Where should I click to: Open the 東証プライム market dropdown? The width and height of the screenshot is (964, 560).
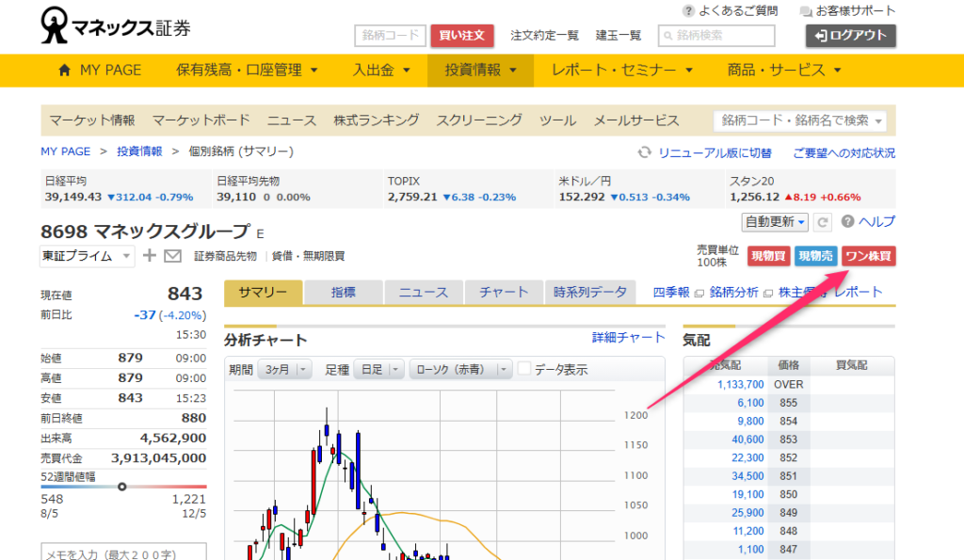pos(88,256)
